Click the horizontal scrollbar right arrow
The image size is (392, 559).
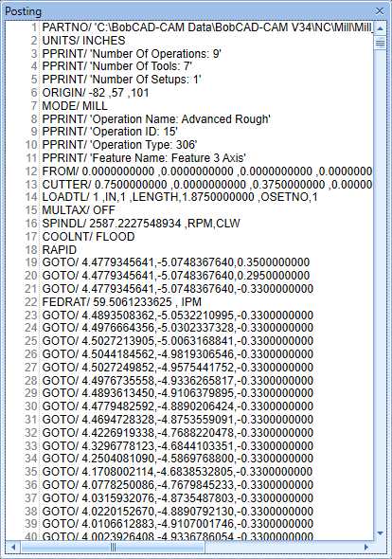366,547
